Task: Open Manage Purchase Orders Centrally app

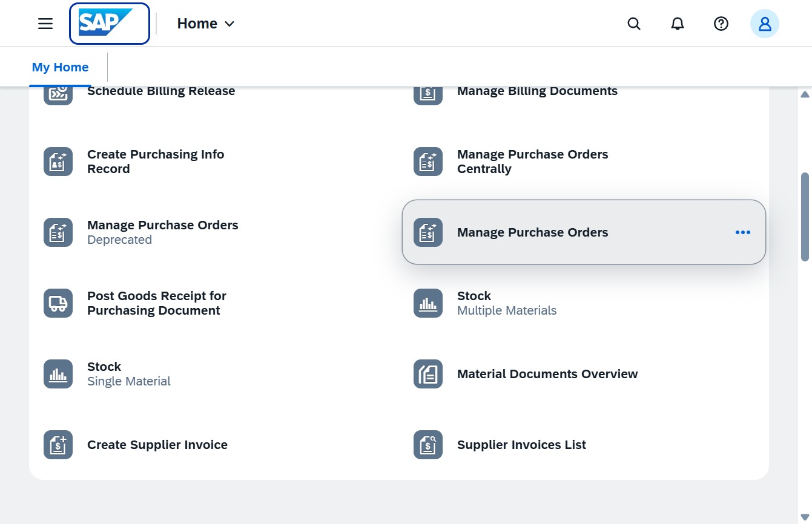Action: 532,162
